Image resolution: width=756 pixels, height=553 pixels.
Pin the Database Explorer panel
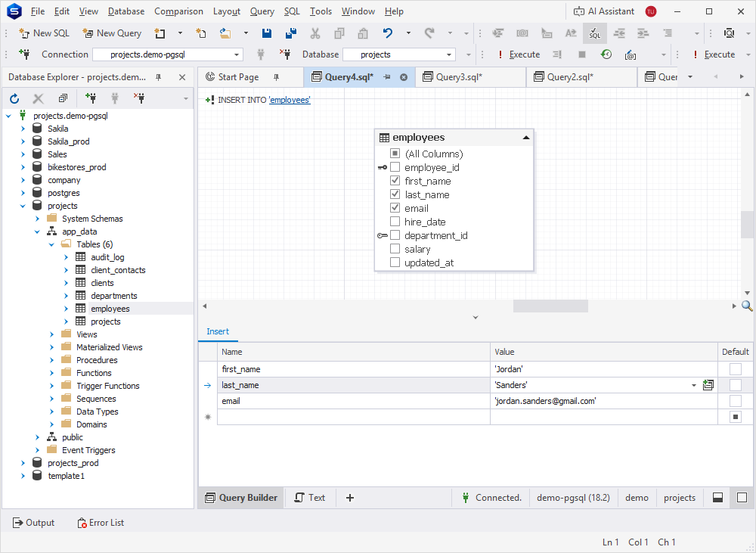pos(158,77)
